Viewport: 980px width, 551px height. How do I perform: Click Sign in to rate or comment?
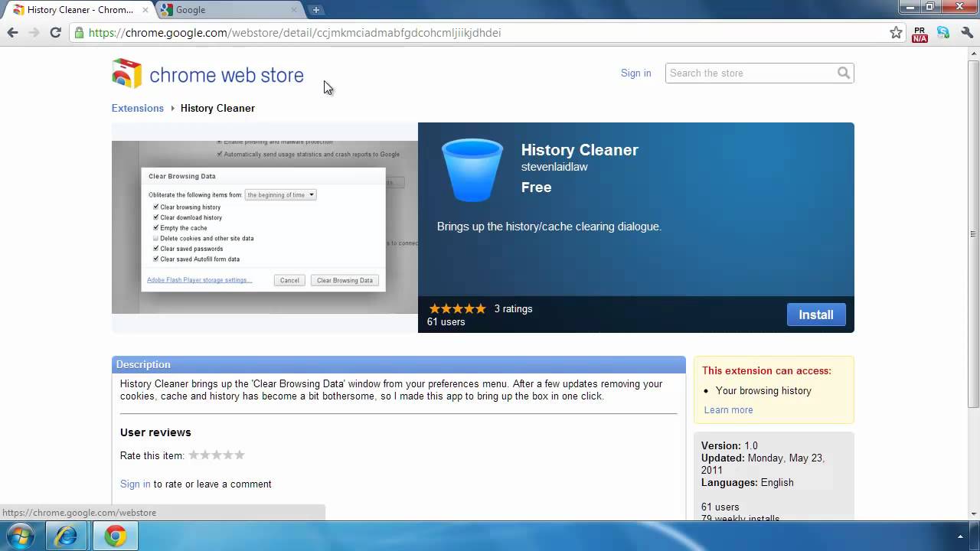coord(135,484)
